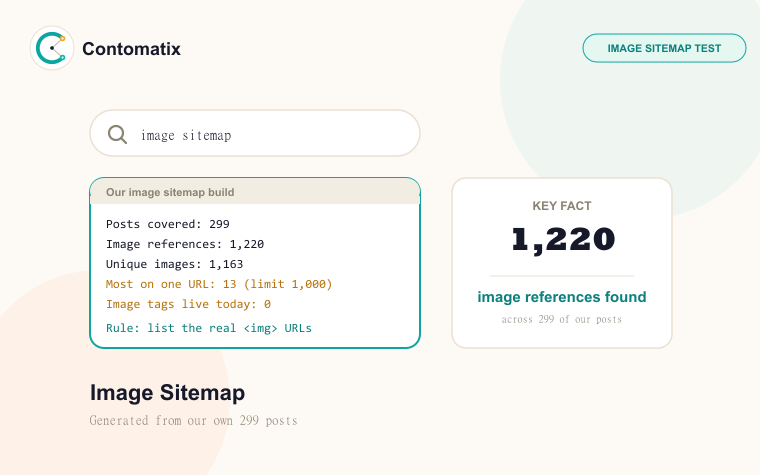Click 'Generated from our own 299 posts' subtitle
This screenshot has height=475, width=760.
(193, 421)
